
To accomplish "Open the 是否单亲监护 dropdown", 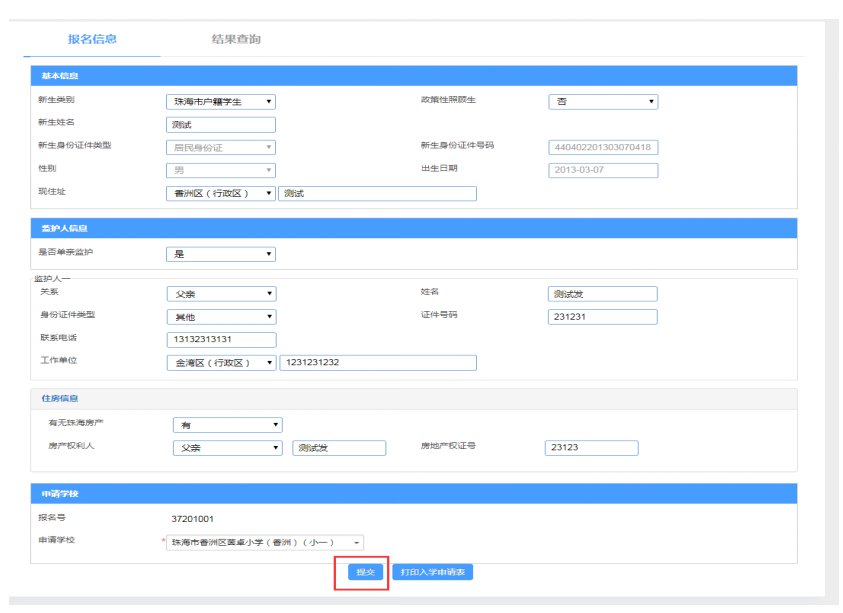I will (220, 254).
